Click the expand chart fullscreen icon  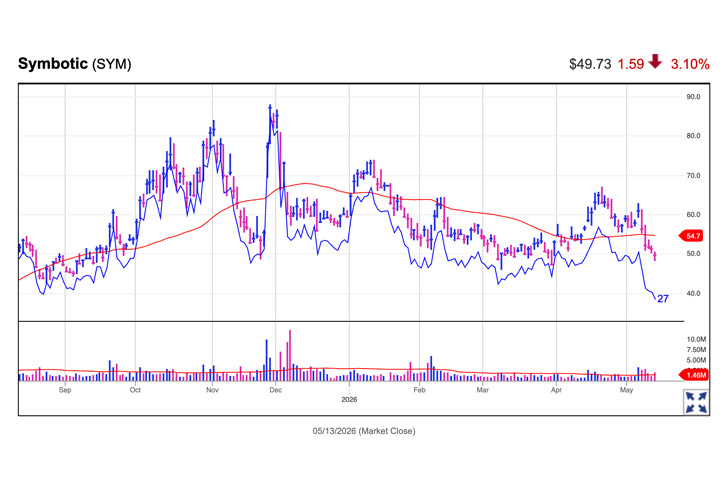[696, 402]
